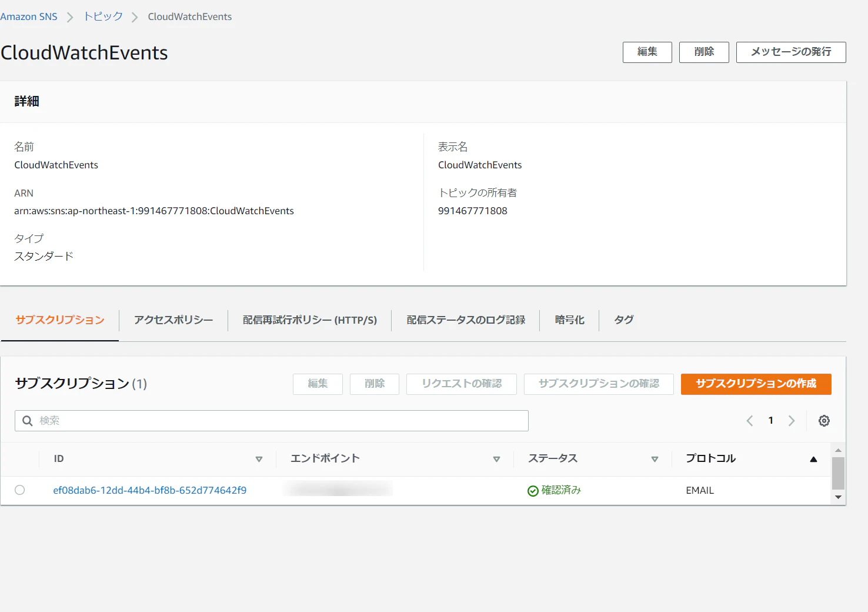This screenshot has height=612, width=868.
Task: Click the スタンダード type value
Action: point(44,257)
